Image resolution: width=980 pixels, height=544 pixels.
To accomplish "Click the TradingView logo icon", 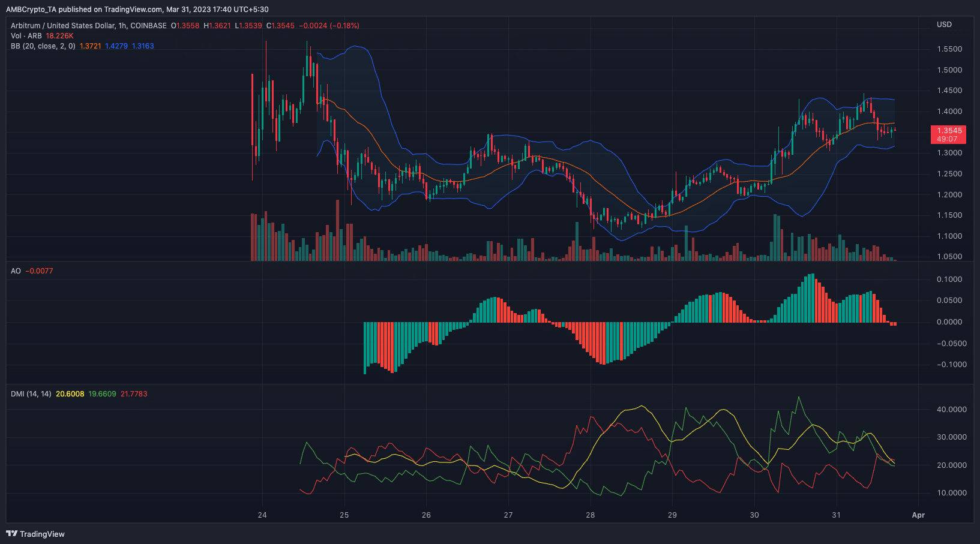I will (11, 534).
